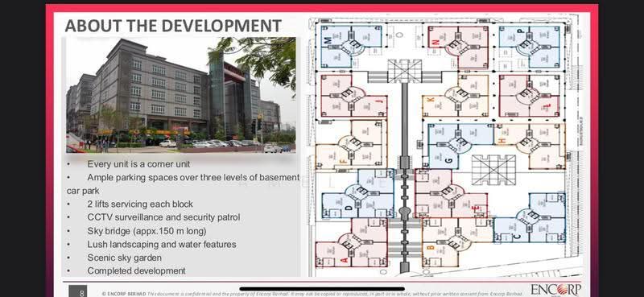Click the slide page number 8
644x297 pixels.
(82, 292)
